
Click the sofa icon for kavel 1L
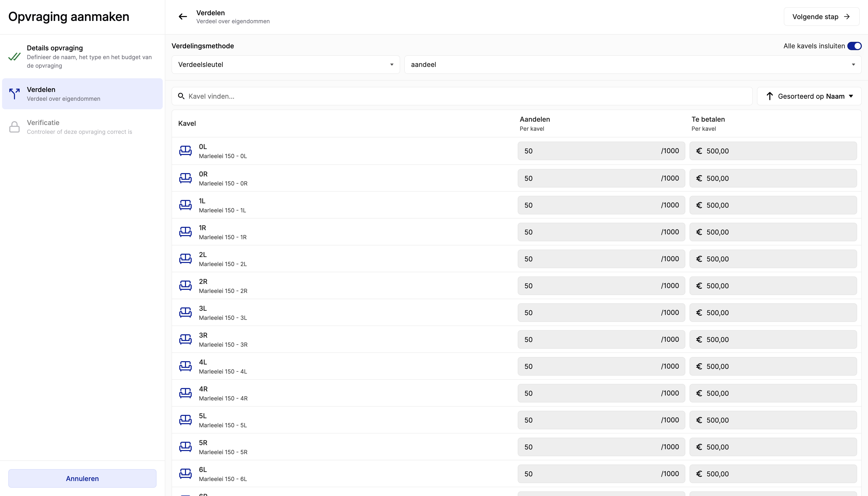[x=185, y=205]
